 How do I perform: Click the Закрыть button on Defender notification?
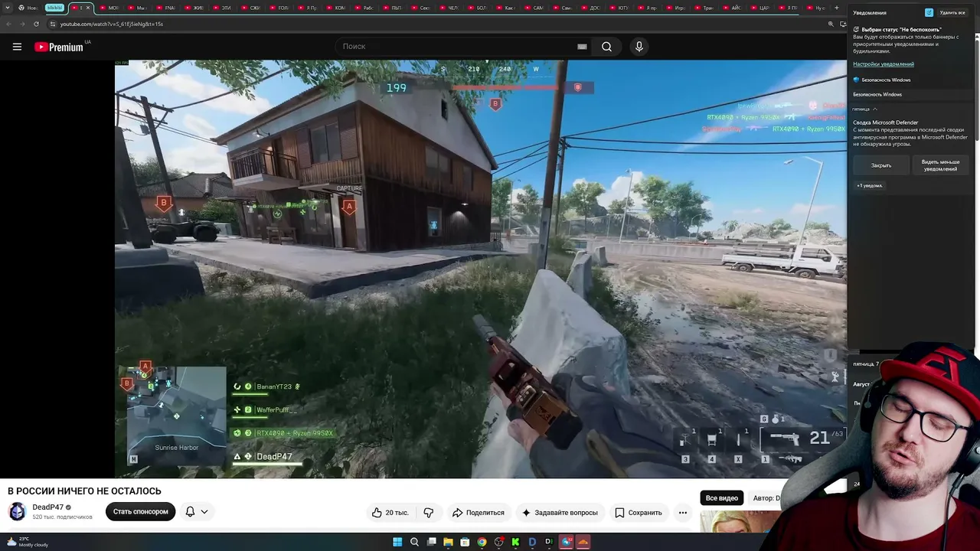[x=881, y=165]
